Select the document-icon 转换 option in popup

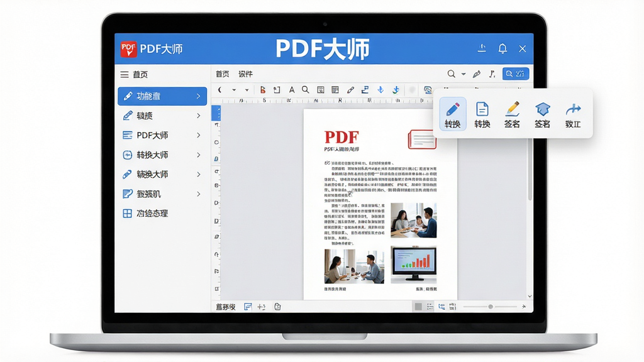[482, 114]
